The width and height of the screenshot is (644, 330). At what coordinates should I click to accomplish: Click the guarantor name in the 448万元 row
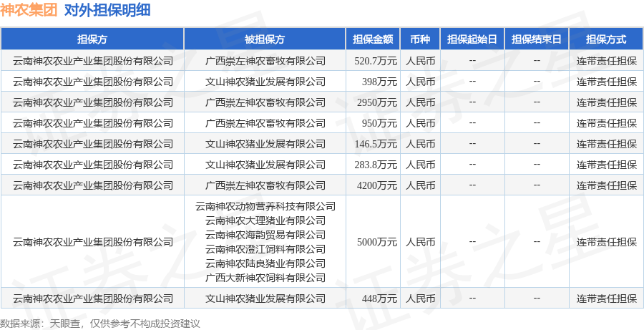93,299
